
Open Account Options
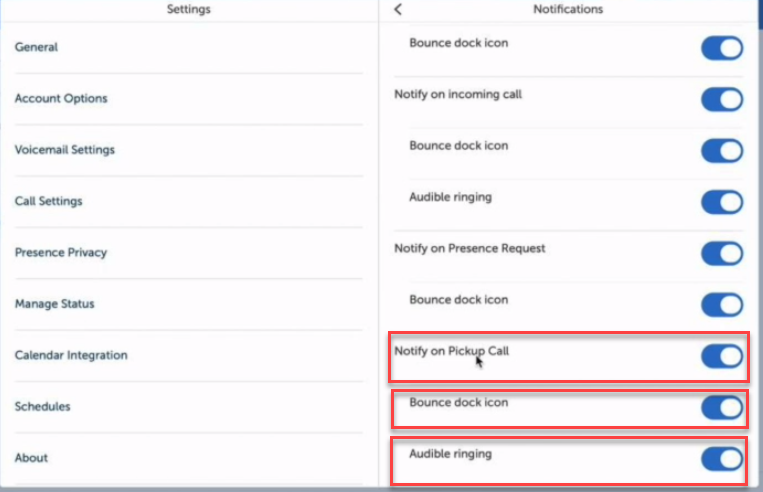(61, 98)
